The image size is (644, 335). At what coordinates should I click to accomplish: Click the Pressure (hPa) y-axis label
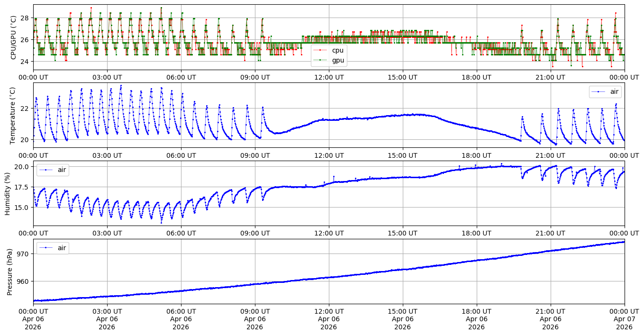(10, 272)
